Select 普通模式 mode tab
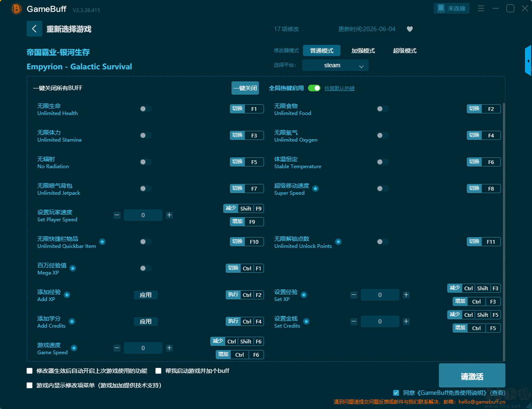Viewport: 532px width, 409px height. [322, 51]
